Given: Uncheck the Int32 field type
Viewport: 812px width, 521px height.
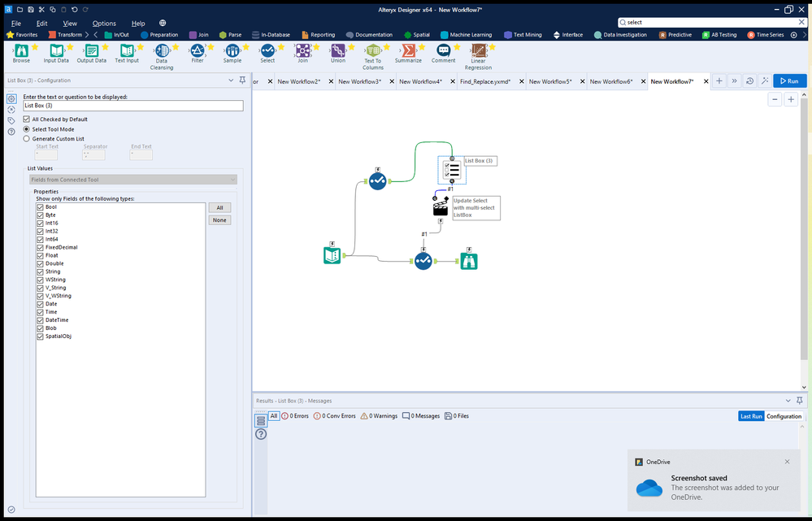Looking at the screenshot, I should pos(40,231).
